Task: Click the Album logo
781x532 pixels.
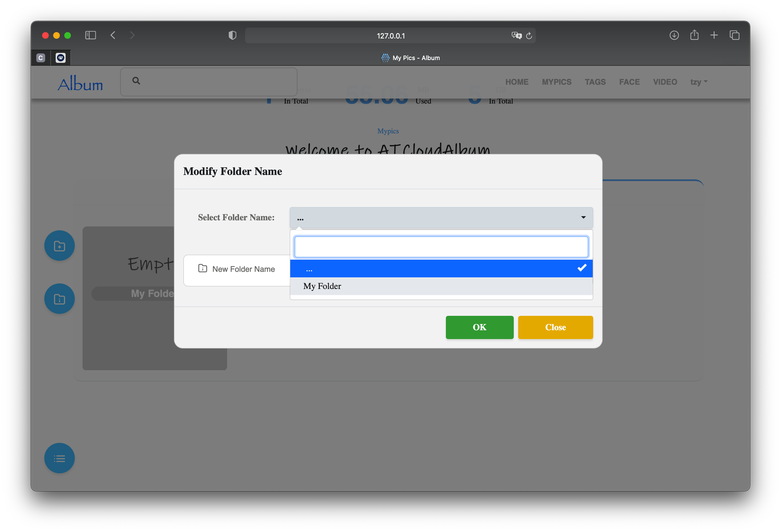Action: [x=80, y=83]
